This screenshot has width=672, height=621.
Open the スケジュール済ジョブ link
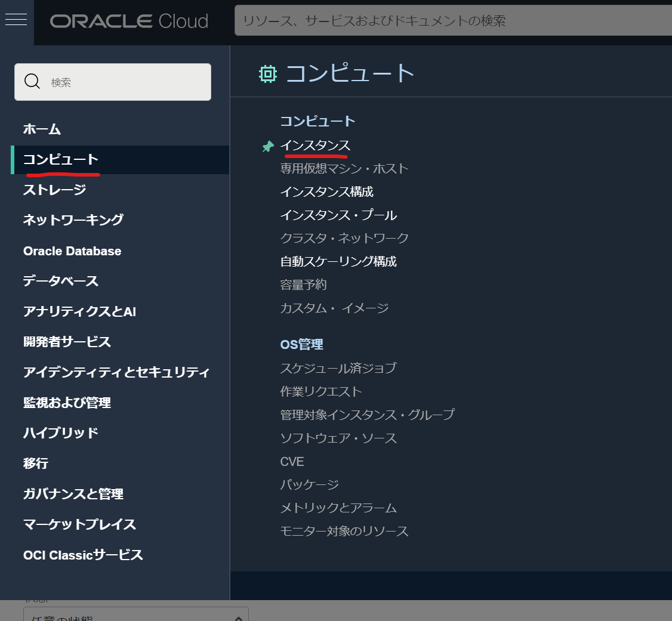(338, 368)
